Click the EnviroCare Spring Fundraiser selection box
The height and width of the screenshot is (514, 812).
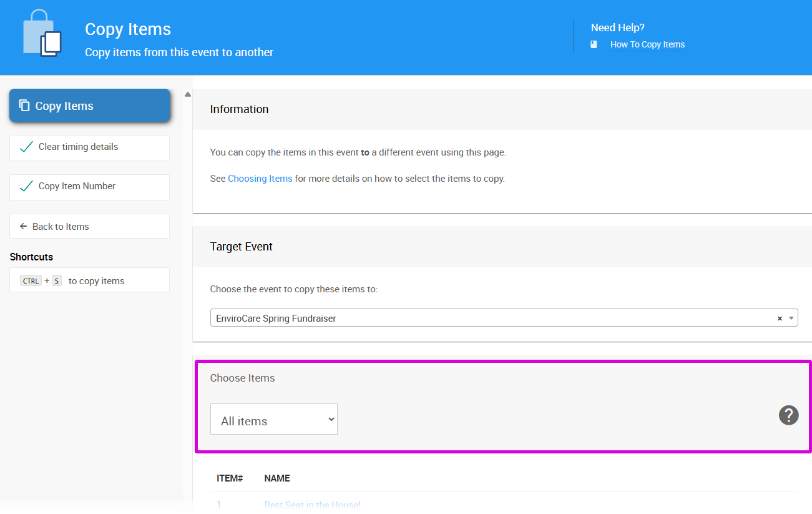(x=487, y=319)
